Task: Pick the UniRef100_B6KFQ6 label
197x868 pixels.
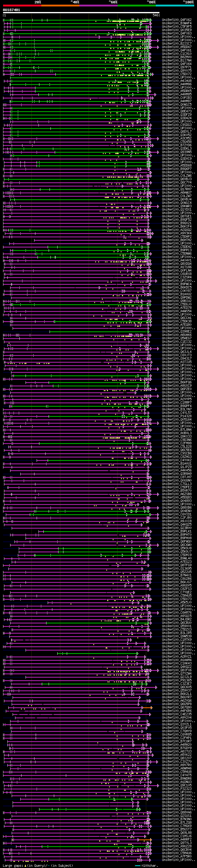Action: click(177, 382)
